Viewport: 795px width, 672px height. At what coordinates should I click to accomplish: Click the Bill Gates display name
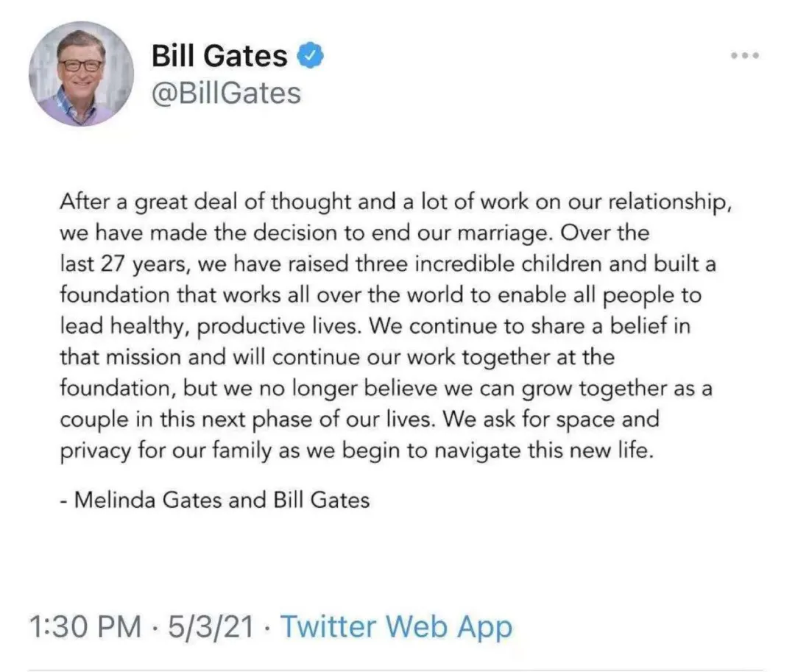[x=219, y=55]
